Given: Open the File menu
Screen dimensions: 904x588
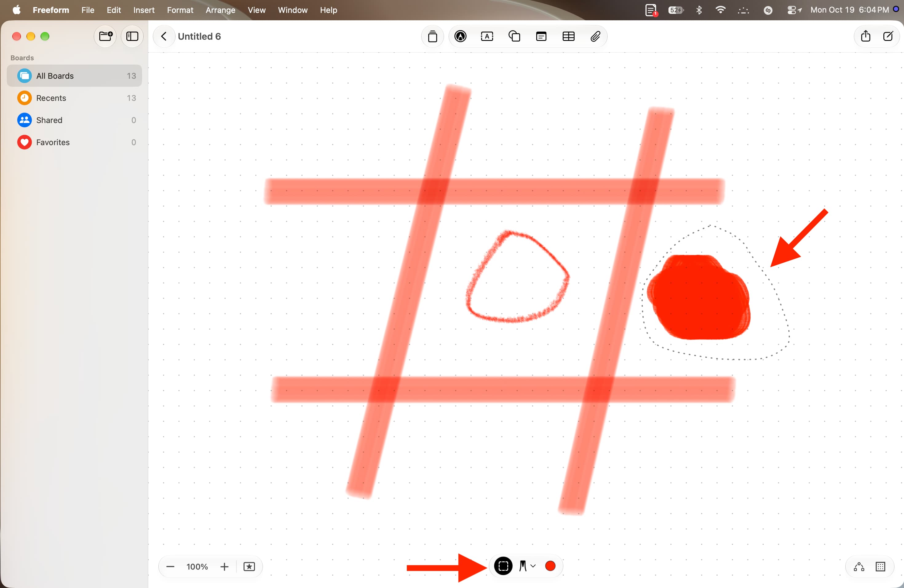Looking at the screenshot, I should point(88,10).
